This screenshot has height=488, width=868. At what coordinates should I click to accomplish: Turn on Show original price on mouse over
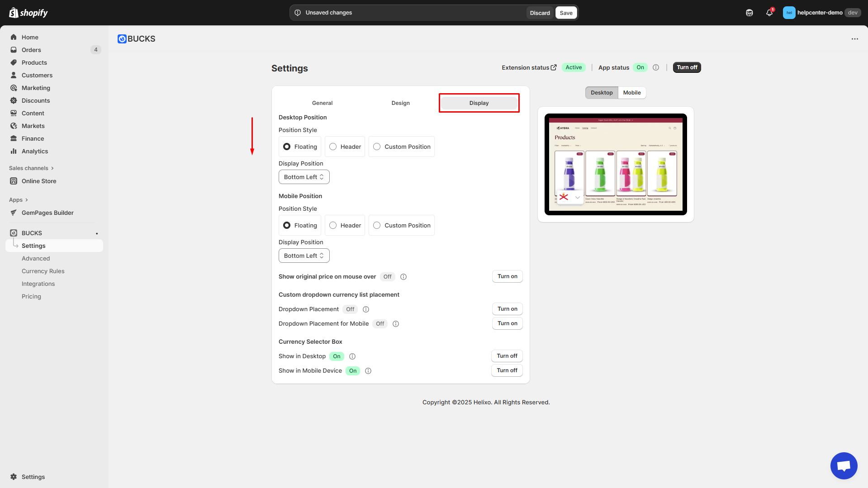tap(507, 276)
